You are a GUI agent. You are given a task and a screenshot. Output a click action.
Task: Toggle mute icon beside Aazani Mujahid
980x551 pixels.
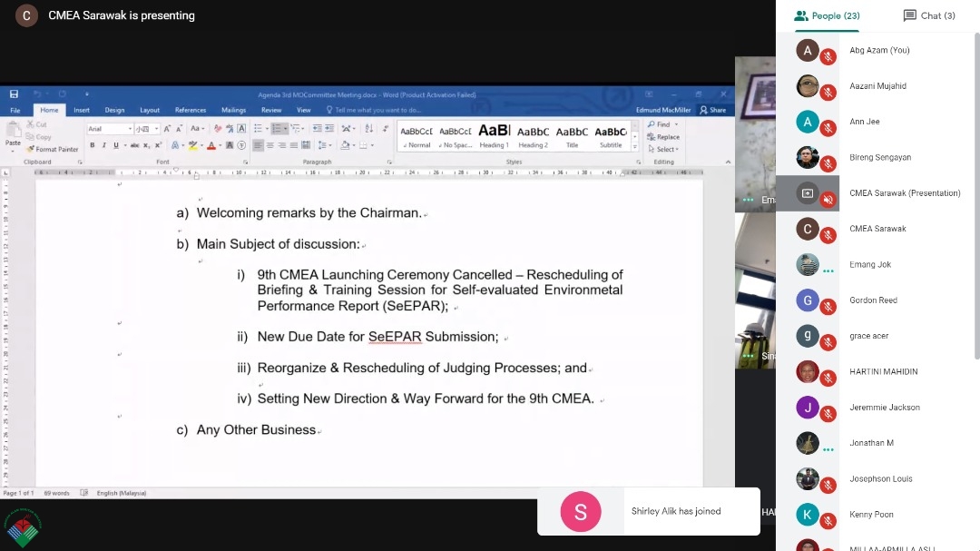point(828,93)
